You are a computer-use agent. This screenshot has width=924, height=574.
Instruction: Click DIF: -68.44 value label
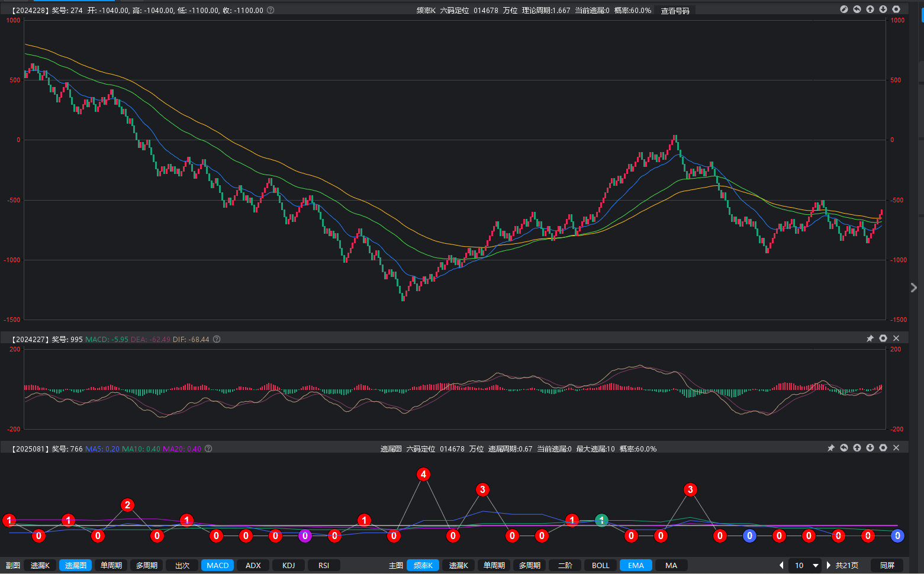click(191, 339)
